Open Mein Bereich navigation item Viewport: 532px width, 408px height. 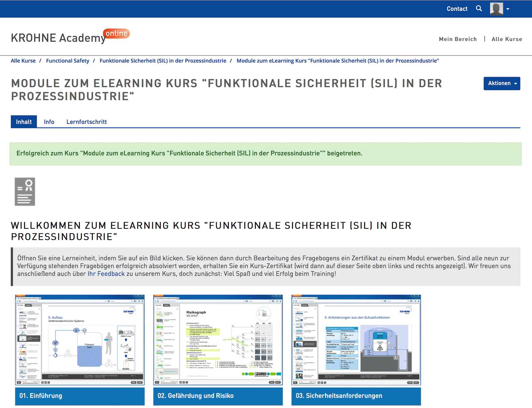pyautogui.click(x=458, y=39)
